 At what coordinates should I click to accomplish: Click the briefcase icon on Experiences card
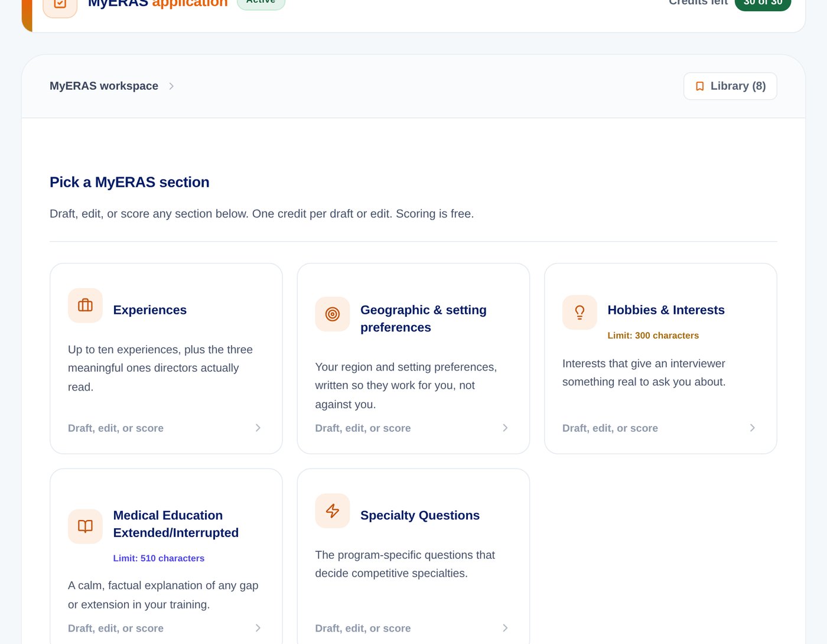tap(85, 305)
